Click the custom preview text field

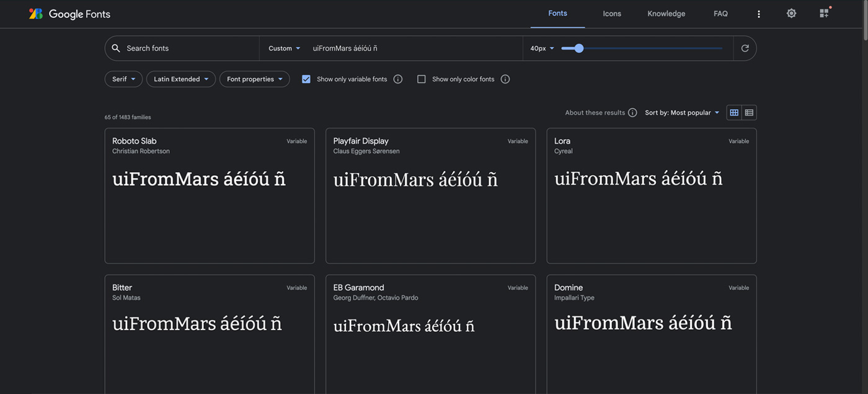point(414,48)
